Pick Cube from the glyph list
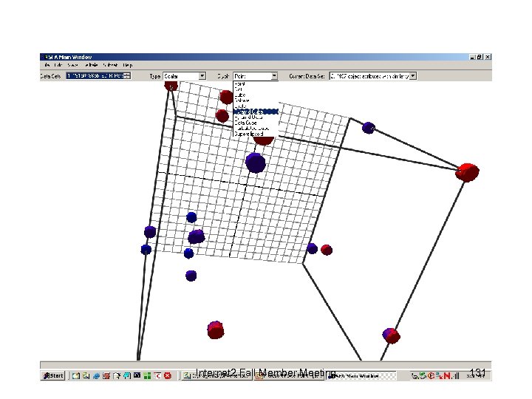 pyautogui.click(x=240, y=95)
